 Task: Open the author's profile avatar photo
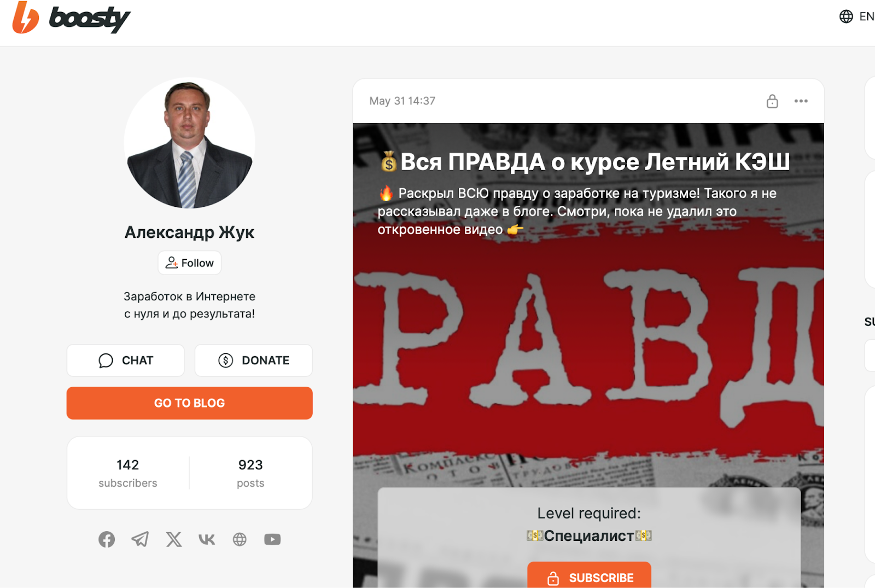190,143
